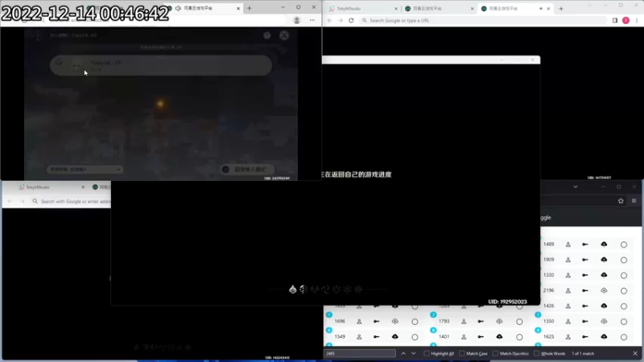Select the radio circle in row 1909
644x362 pixels.
pos(623,260)
